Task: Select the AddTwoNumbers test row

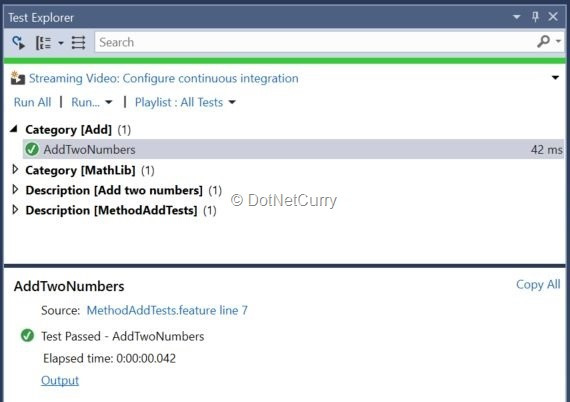Action: [x=293, y=149]
